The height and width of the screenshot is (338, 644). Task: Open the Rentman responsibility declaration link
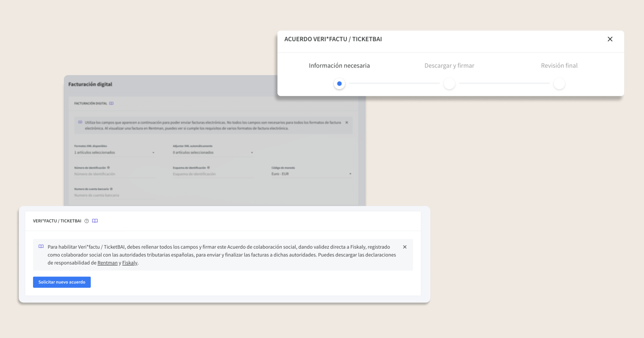(107, 263)
